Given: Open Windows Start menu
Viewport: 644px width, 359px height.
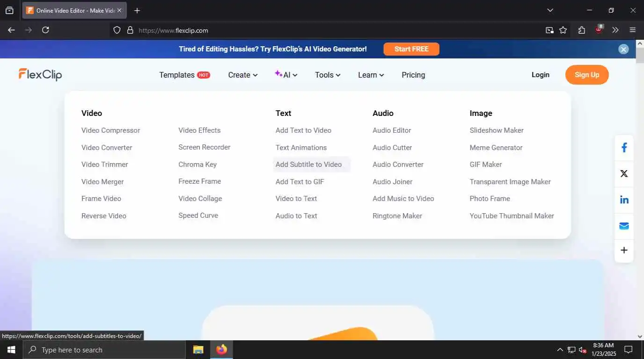Looking at the screenshot, I should 11,350.
